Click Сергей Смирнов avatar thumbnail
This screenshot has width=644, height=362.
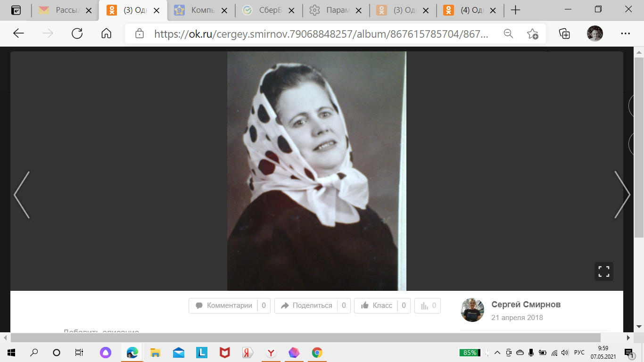(x=472, y=310)
